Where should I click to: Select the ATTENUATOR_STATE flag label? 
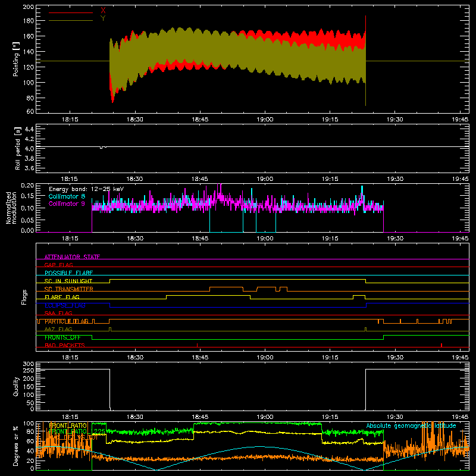[x=72, y=257]
